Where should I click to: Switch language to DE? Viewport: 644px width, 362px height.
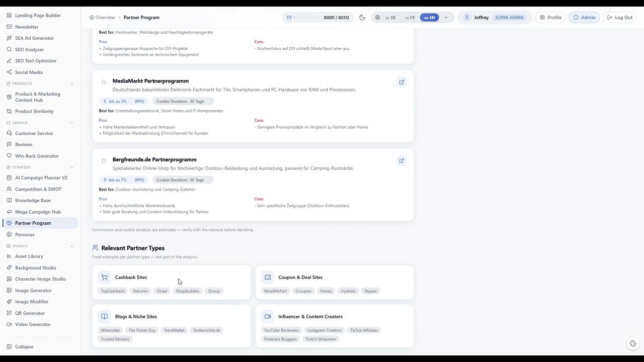[390, 18]
